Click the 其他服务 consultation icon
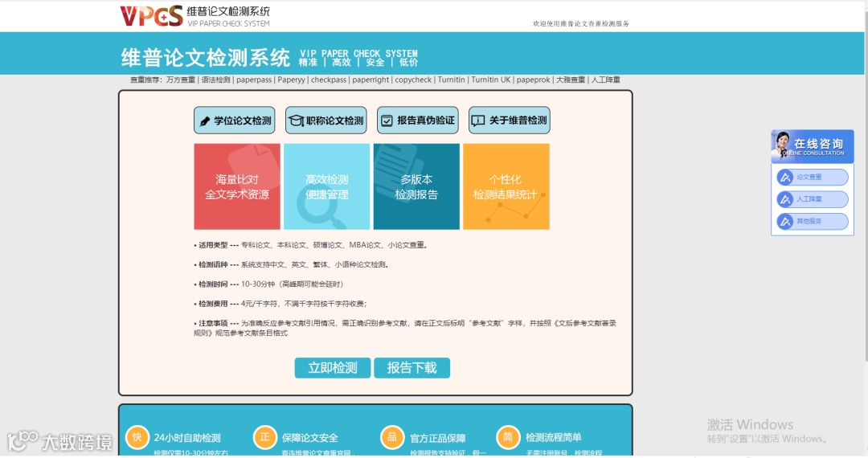This screenshot has width=868, height=458. click(x=785, y=221)
